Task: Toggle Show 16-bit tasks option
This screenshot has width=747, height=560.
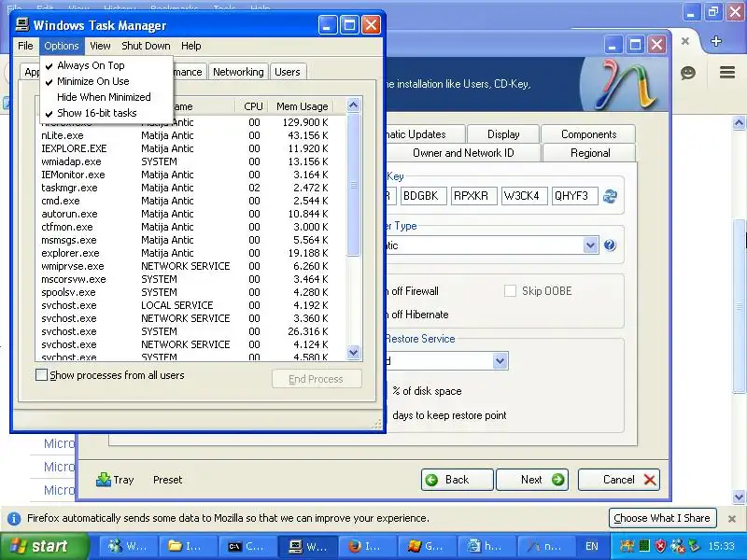Action: (106, 113)
